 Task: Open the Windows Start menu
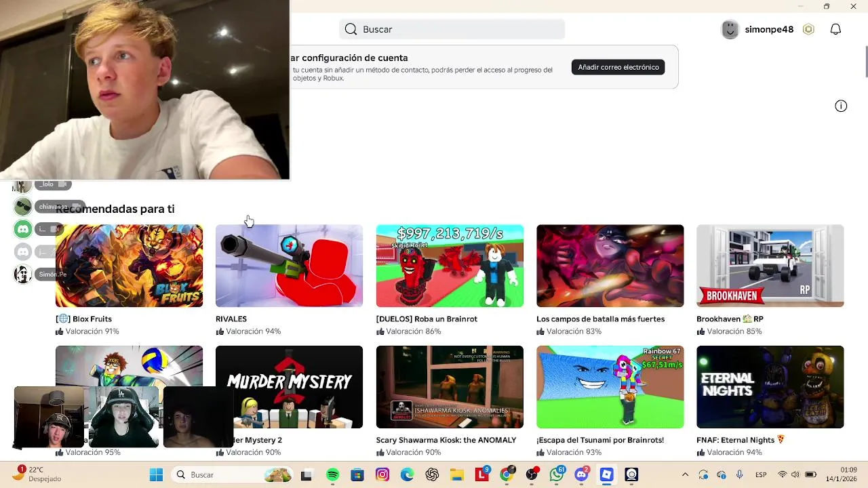click(x=156, y=474)
